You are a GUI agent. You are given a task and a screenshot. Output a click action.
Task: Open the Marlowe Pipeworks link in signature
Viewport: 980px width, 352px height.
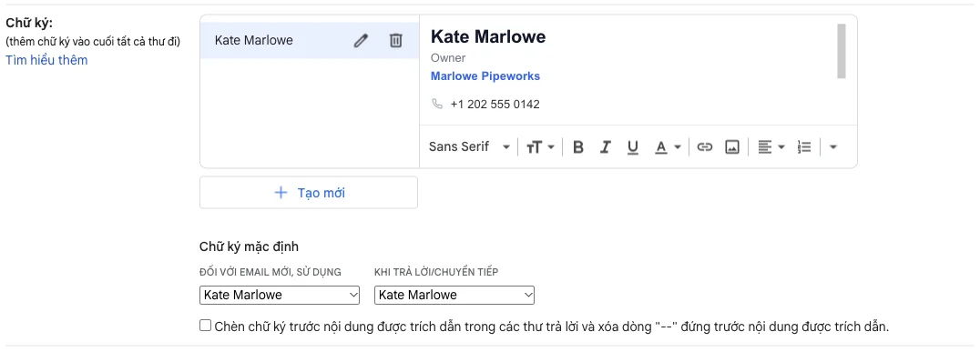point(485,76)
